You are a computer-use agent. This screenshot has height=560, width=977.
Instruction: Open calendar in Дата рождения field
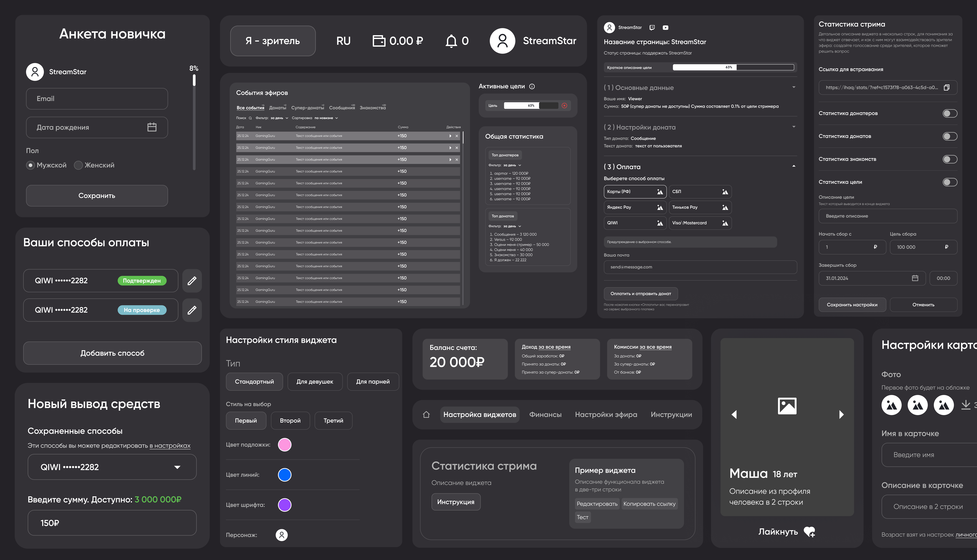coord(152,127)
